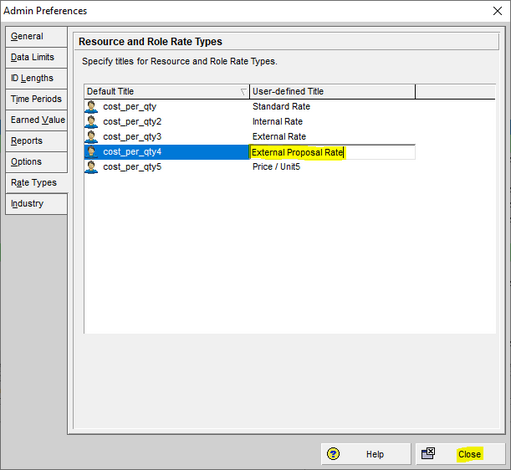Switch to the Options tab
This screenshot has height=470, width=511.
pos(36,162)
